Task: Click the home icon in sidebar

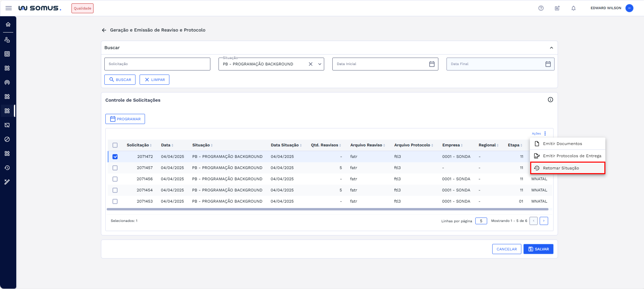Action: tap(8, 24)
